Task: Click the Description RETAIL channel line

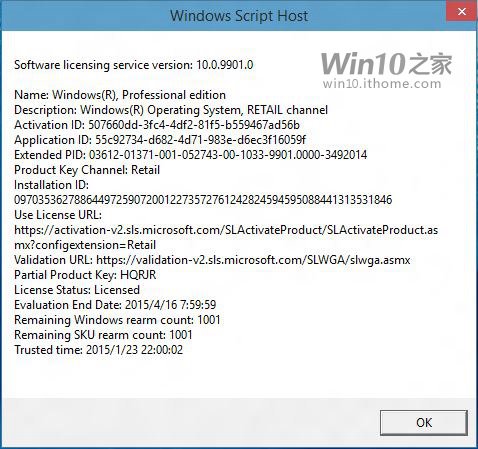Action: click(x=171, y=110)
